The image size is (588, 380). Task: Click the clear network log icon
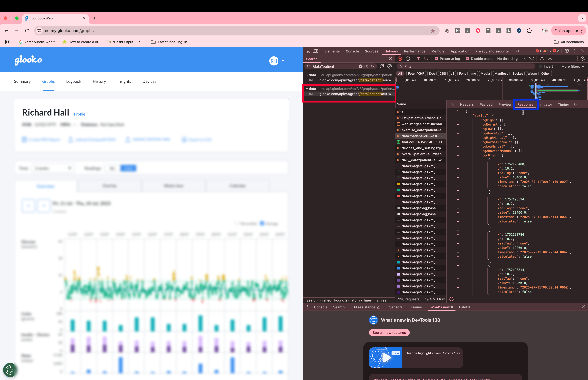click(408, 59)
